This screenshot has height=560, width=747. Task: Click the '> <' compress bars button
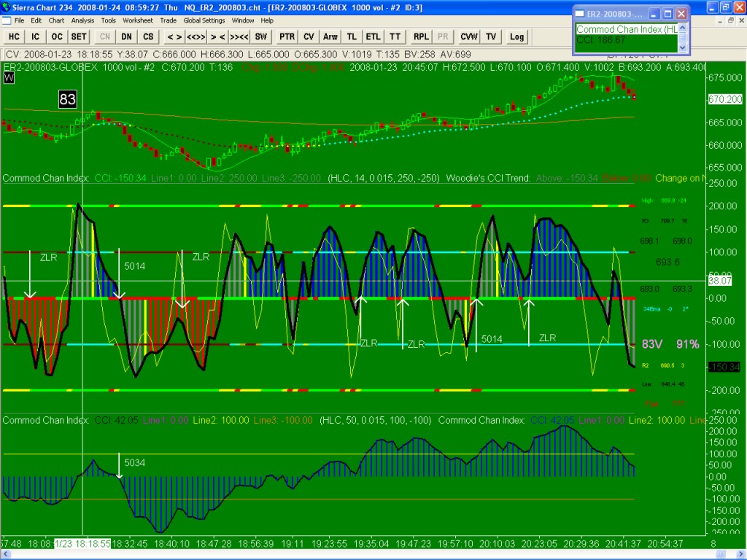click(217, 36)
